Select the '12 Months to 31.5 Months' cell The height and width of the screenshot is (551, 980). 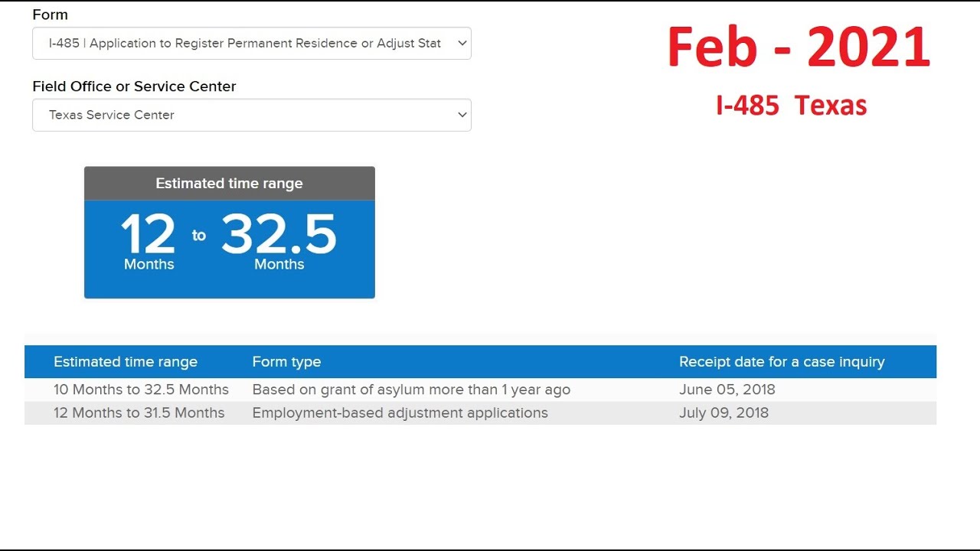click(x=139, y=413)
